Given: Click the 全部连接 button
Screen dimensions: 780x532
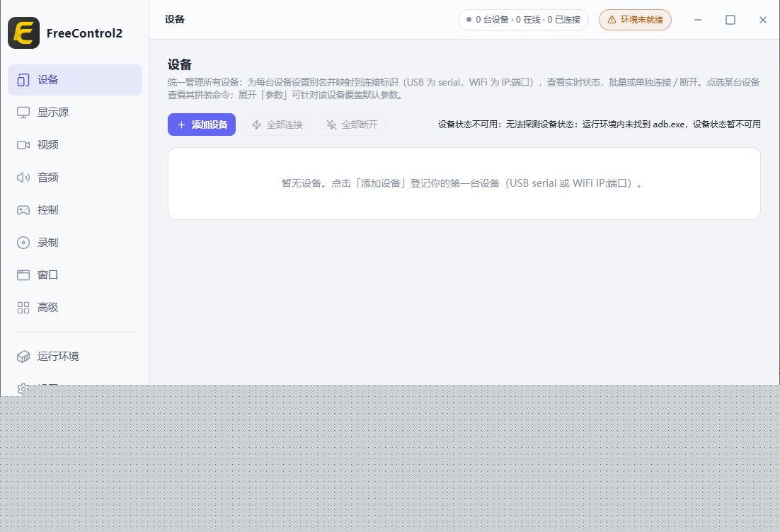Looking at the screenshot, I should point(277,125).
